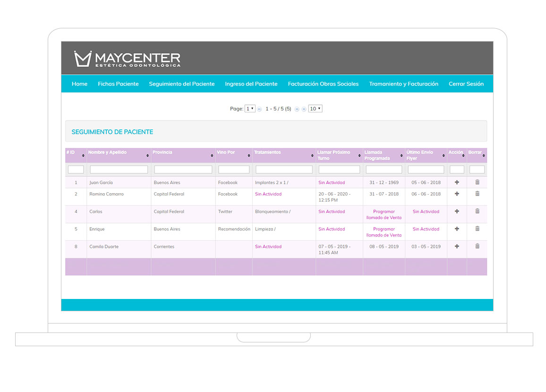
Task: Go to Facturación Obras Sociales menu
Action: [323, 84]
